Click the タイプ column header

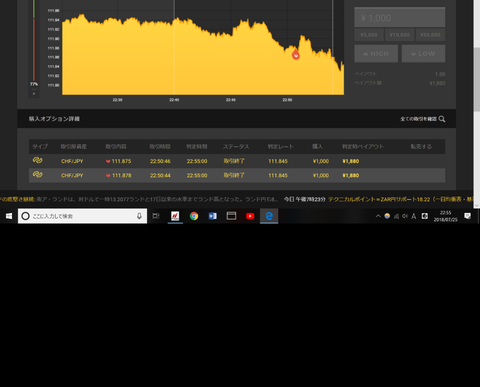(40, 146)
